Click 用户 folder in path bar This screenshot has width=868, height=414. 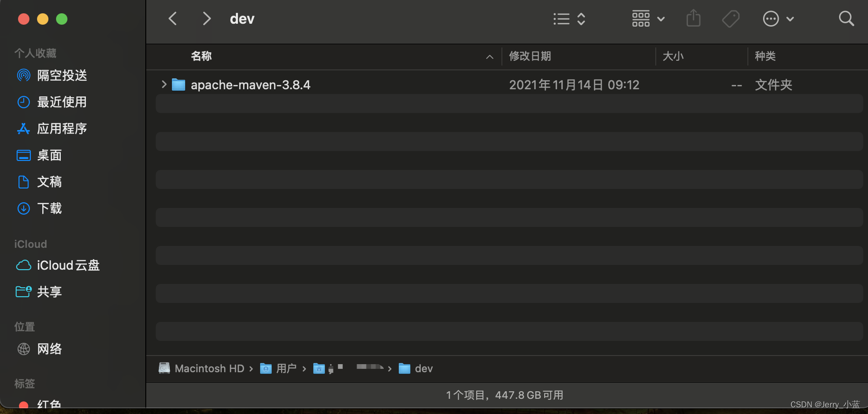pos(279,368)
